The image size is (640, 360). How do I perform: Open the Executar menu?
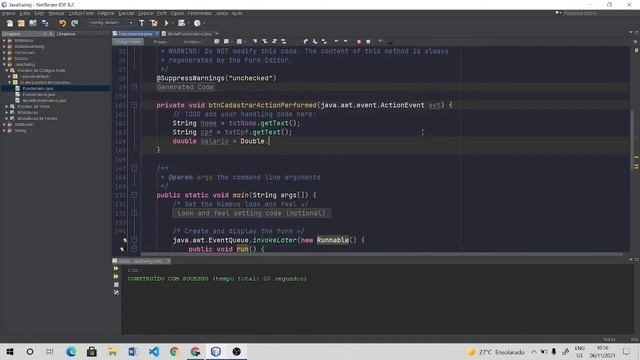(126, 13)
